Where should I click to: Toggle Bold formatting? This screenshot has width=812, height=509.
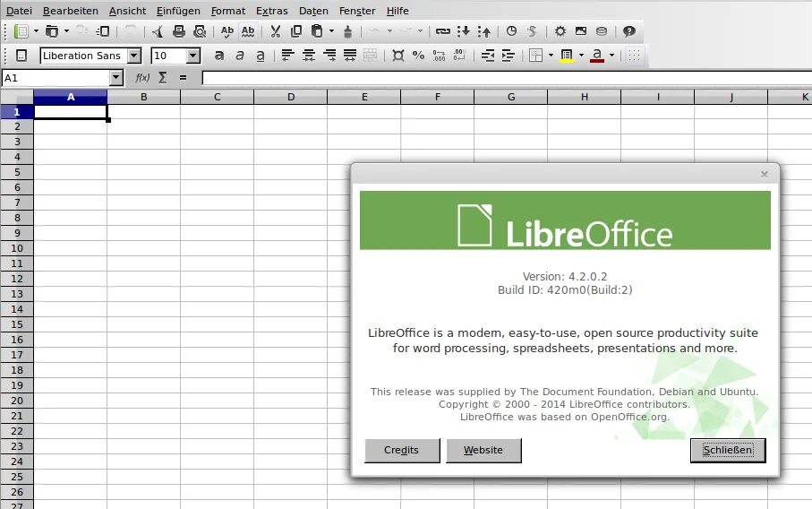(219, 56)
